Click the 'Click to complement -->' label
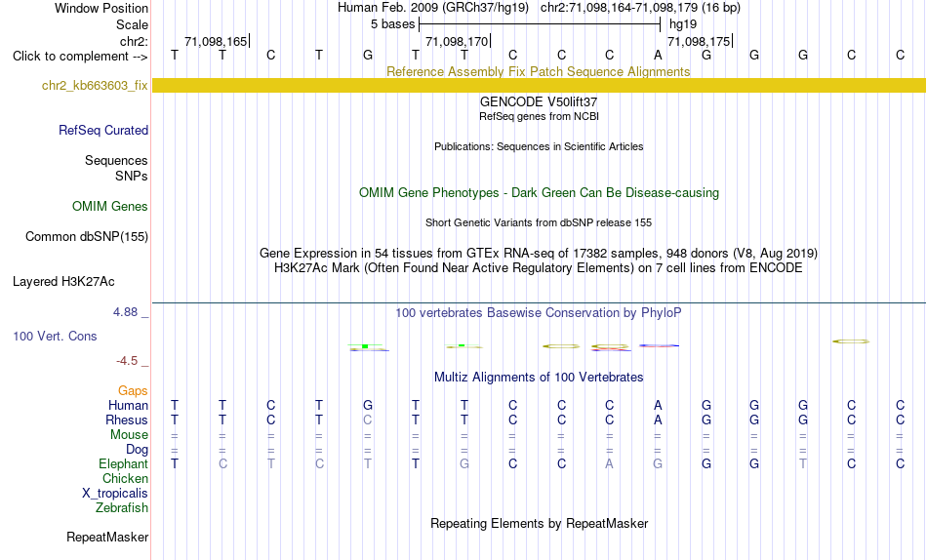This screenshot has height=560, width=927. (80, 57)
